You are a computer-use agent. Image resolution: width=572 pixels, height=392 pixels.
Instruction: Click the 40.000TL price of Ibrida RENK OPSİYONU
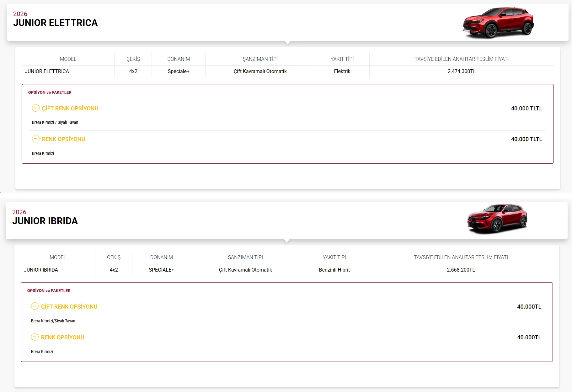tap(529, 337)
